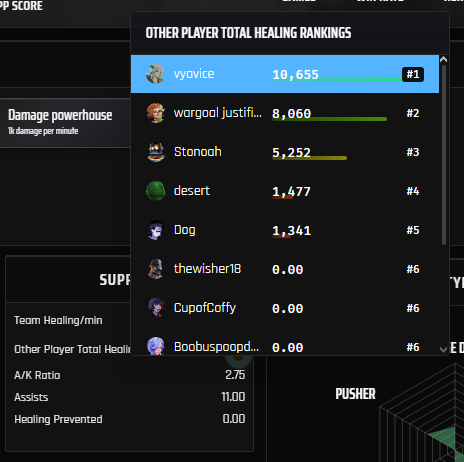This screenshot has width=464, height=462.
Task: Click Stonoah's player avatar
Action: 156,152
